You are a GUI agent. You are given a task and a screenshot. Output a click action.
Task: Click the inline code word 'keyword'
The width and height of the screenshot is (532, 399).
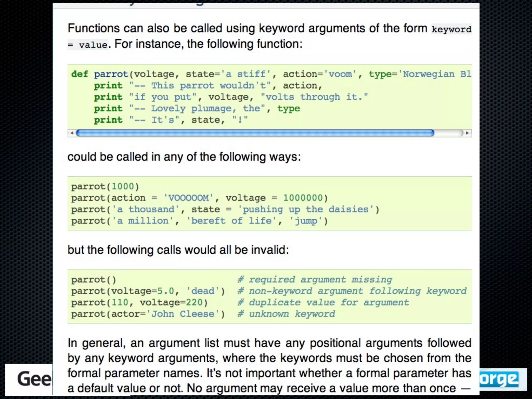click(x=451, y=29)
